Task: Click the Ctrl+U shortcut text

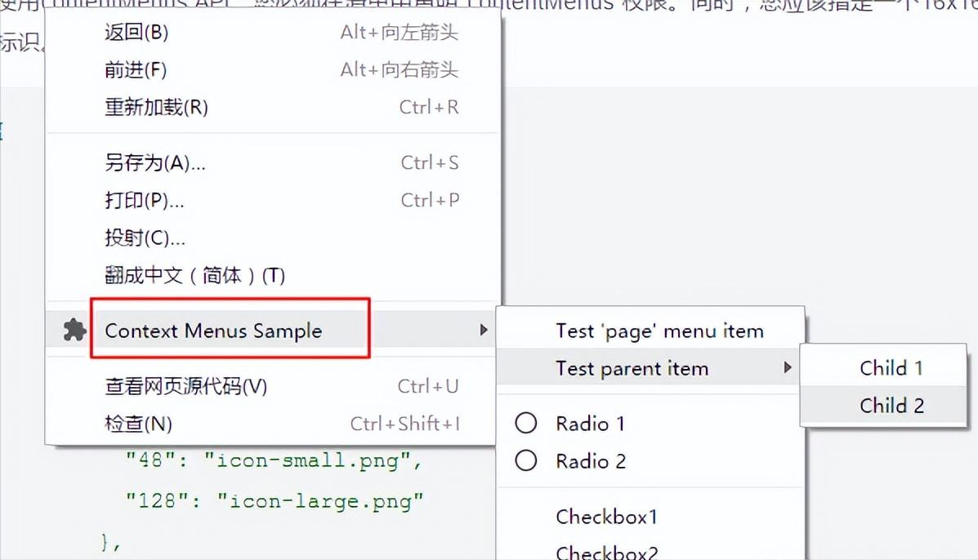Action: point(428,386)
